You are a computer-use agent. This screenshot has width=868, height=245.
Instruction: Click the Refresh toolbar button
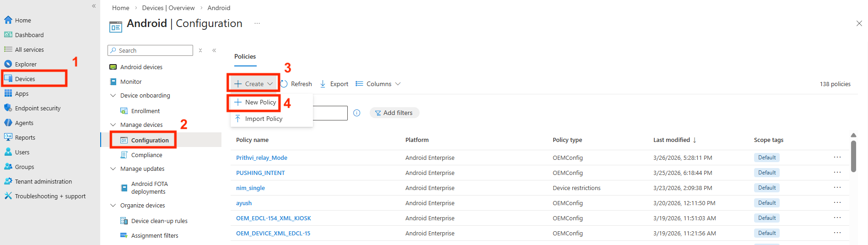click(296, 84)
